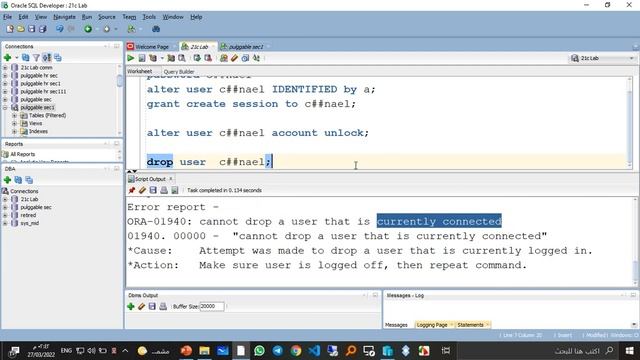Open the Tools menu
The height and width of the screenshot is (360, 640).
(x=149, y=17)
